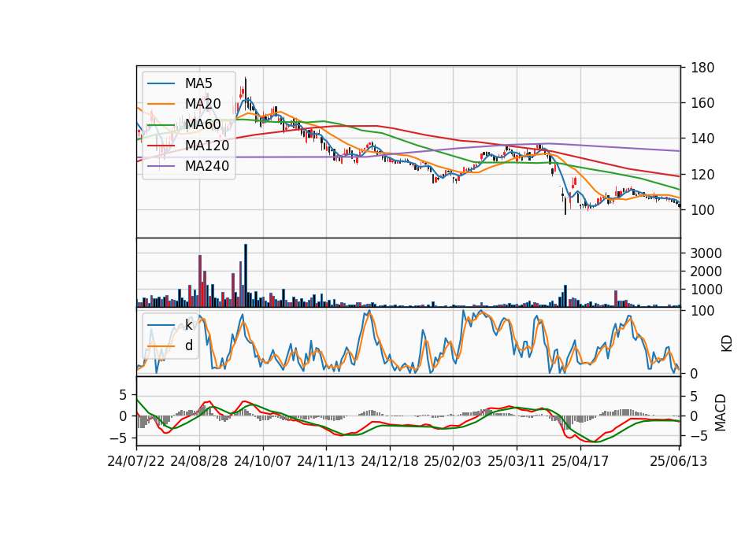Click the 25/03/11 date label
Viewport: 756px width, 543px height.
[517, 461]
